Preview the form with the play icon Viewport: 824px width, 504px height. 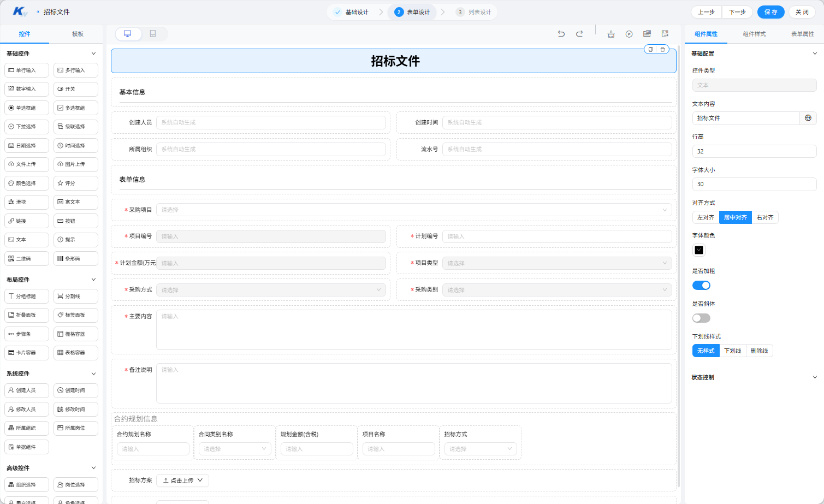tap(629, 34)
